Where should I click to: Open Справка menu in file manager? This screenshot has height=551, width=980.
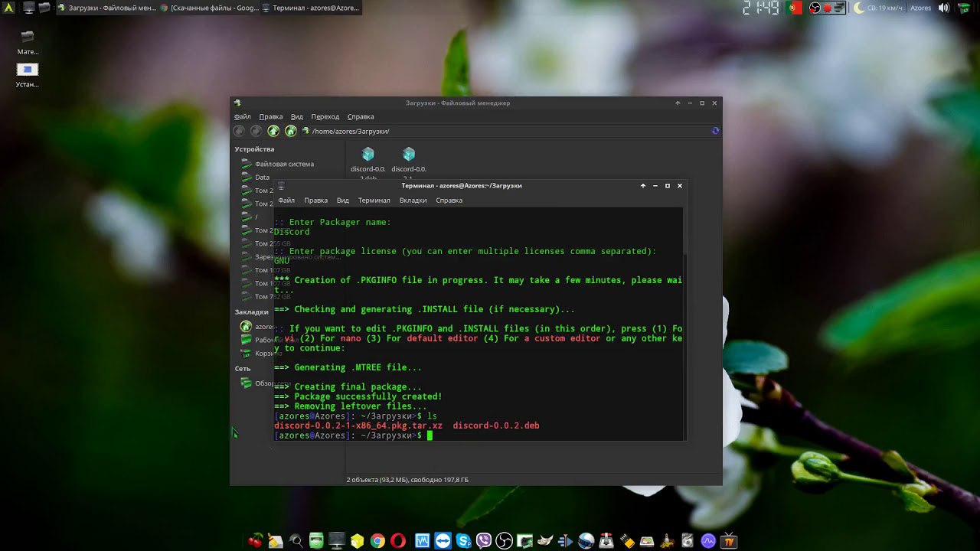pos(361,116)
